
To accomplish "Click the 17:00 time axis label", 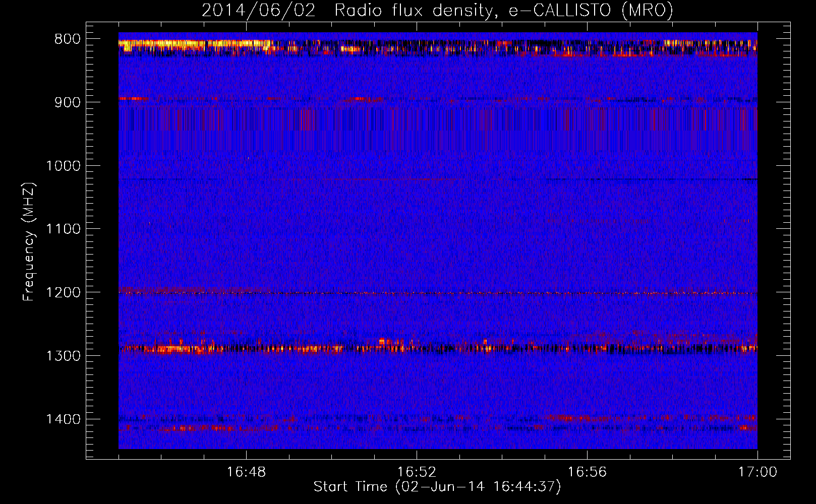I will click(x=757, y=472).
